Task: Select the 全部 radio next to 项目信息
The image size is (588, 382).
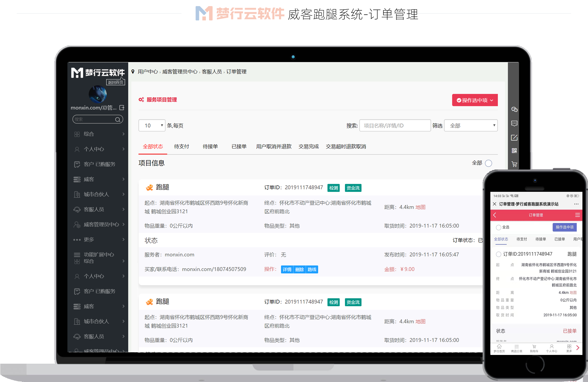Action: pyautogui.click(x=488, y=163)
